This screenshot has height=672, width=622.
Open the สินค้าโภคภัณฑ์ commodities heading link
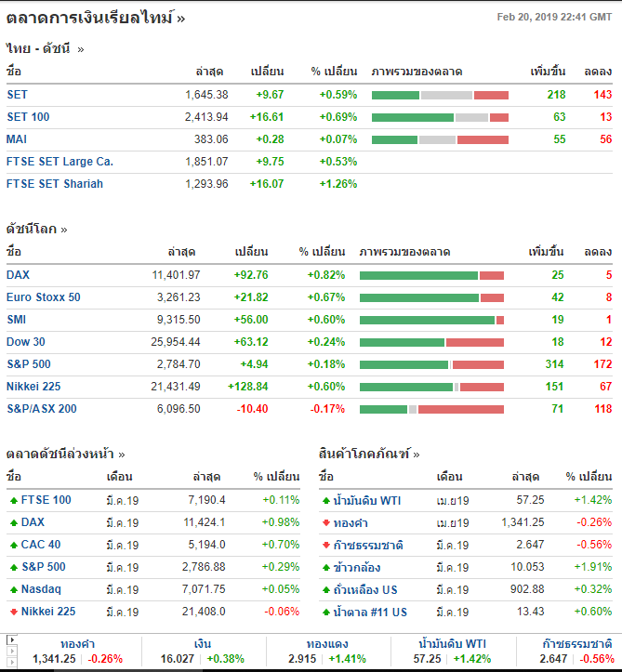(x=364, y=454)
